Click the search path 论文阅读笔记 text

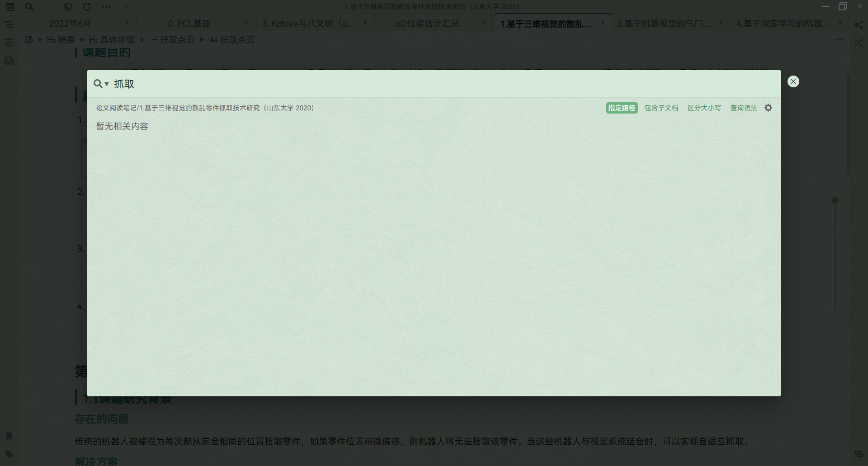pyautogui.click(x=205, y=108)
